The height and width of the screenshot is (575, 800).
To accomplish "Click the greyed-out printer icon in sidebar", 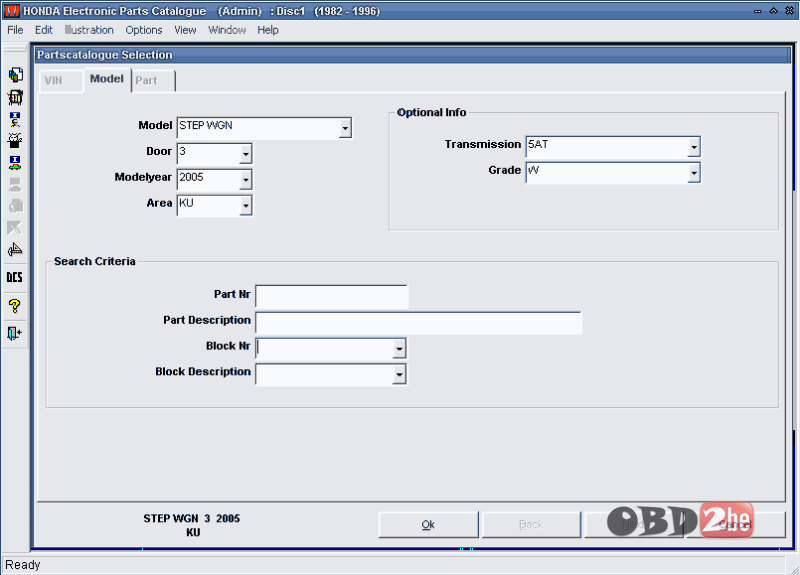I will click(15, 184).
